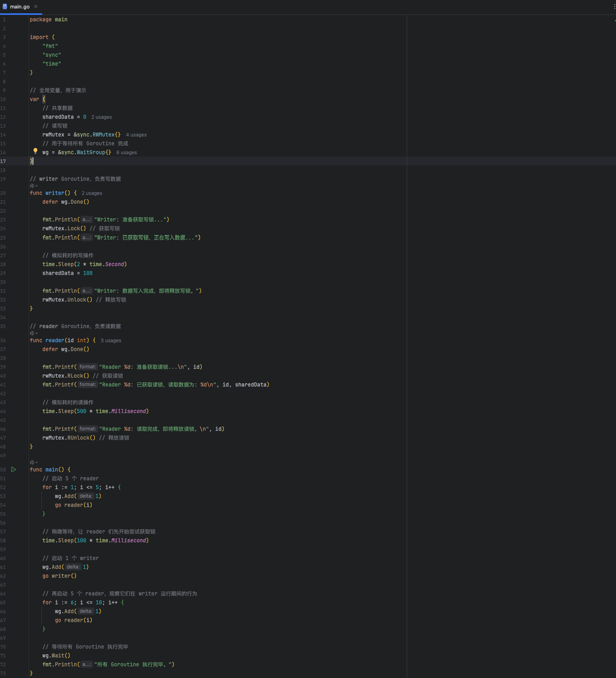Click gutter line number 44
The width and height of the screenshot is (616, 678).
tap(3, 411)
